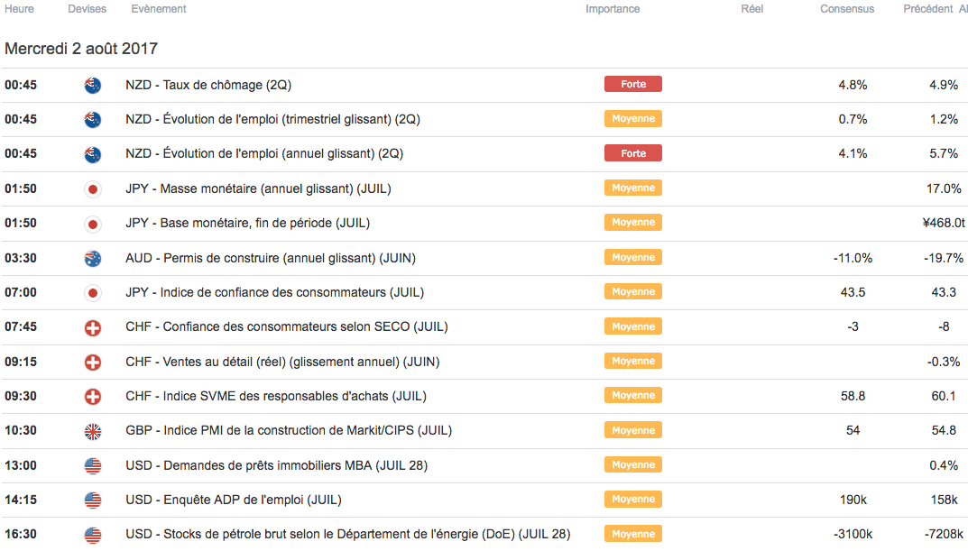Click the UK flag for the construction PMI row

(92, 431)
